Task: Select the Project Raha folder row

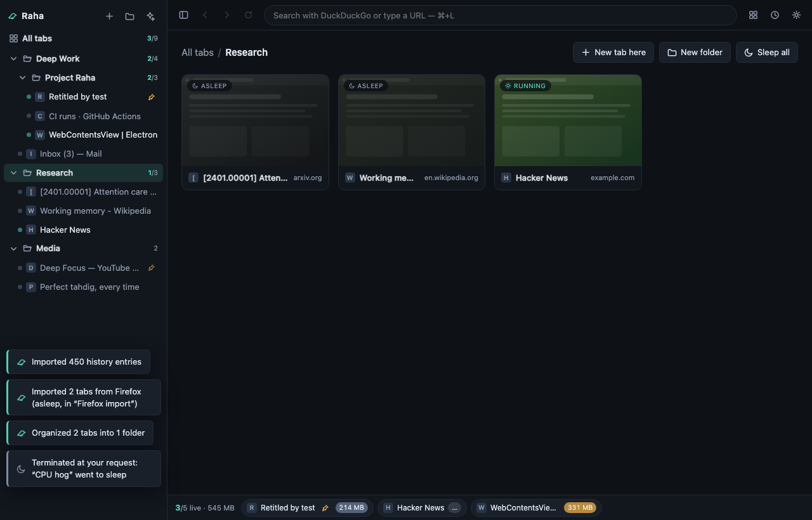Action: 83,77
